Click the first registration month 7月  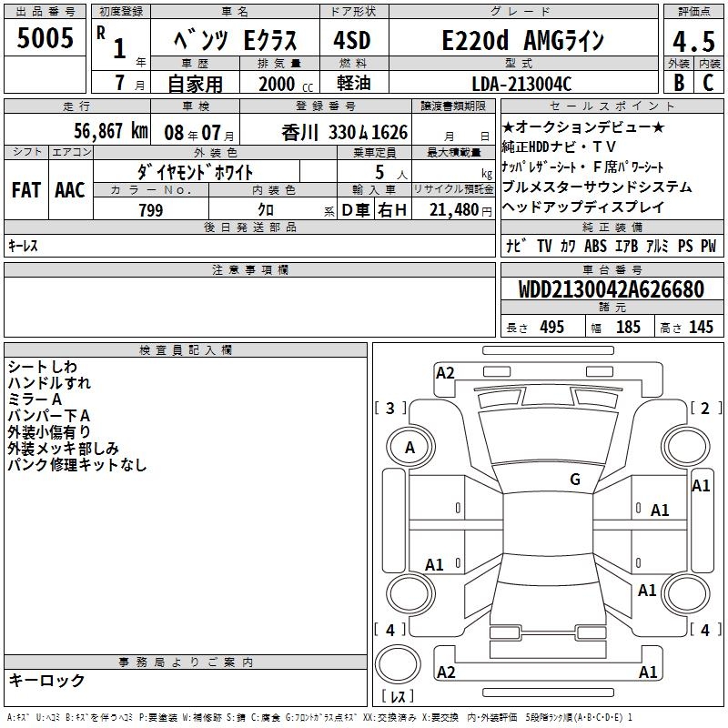tap(129, 83)
